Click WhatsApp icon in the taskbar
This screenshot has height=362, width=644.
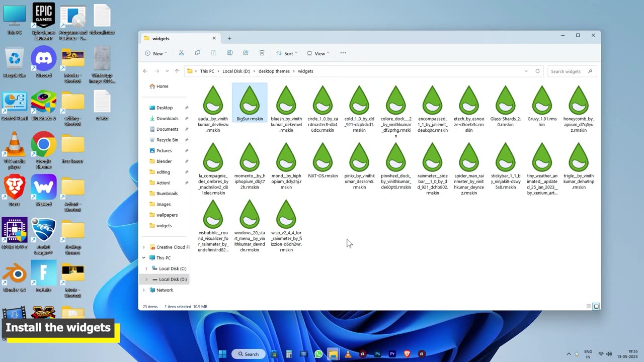click(x=318, y=354)
